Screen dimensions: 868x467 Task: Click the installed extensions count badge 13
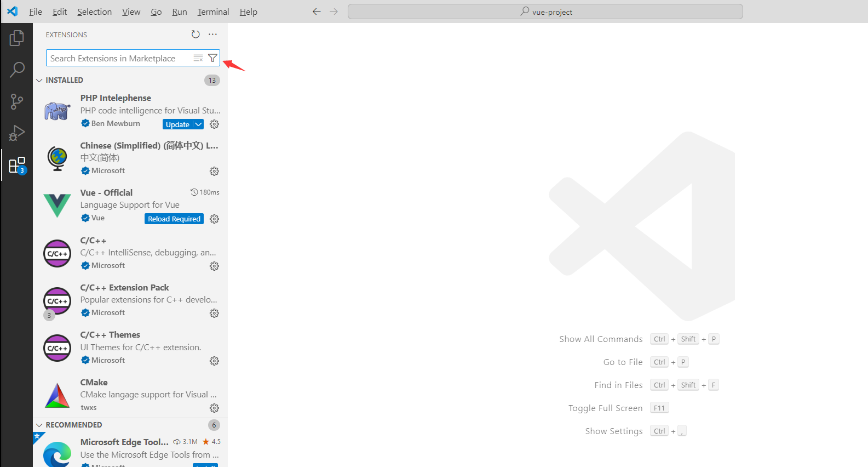[x=212, y=81]
